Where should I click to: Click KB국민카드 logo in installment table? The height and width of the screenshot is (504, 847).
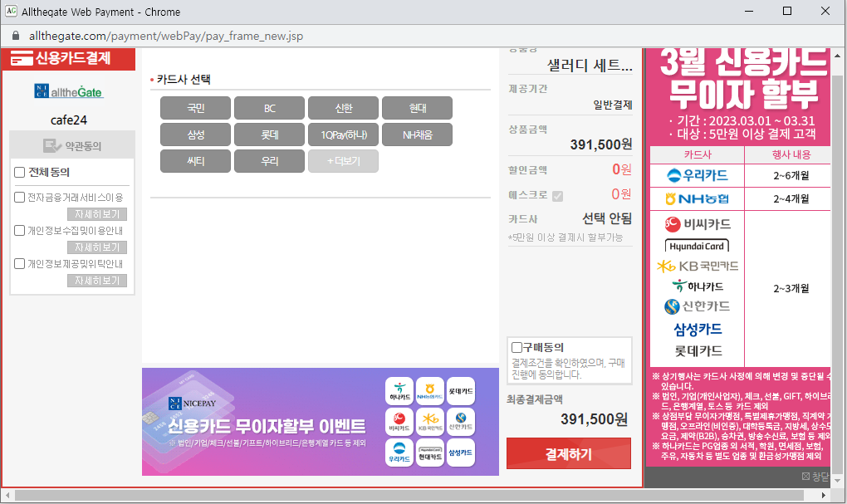(698, 266)
